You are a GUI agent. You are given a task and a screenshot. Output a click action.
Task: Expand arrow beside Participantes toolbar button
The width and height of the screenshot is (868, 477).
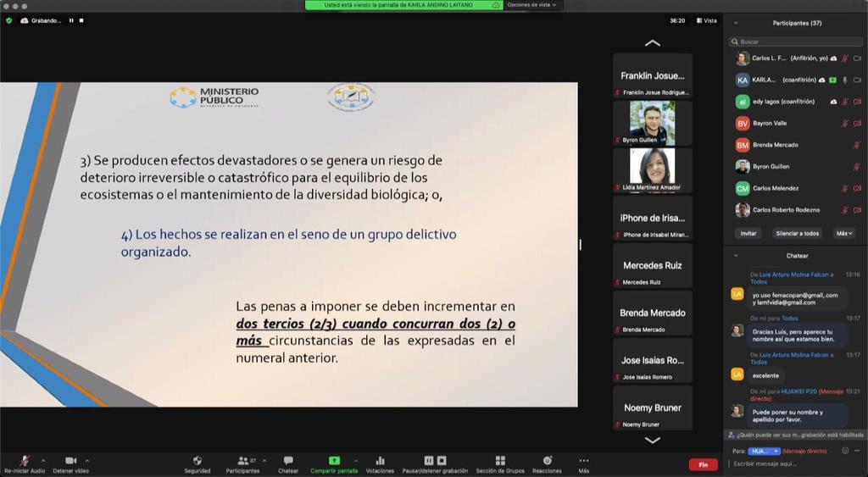tap(264, 460)
